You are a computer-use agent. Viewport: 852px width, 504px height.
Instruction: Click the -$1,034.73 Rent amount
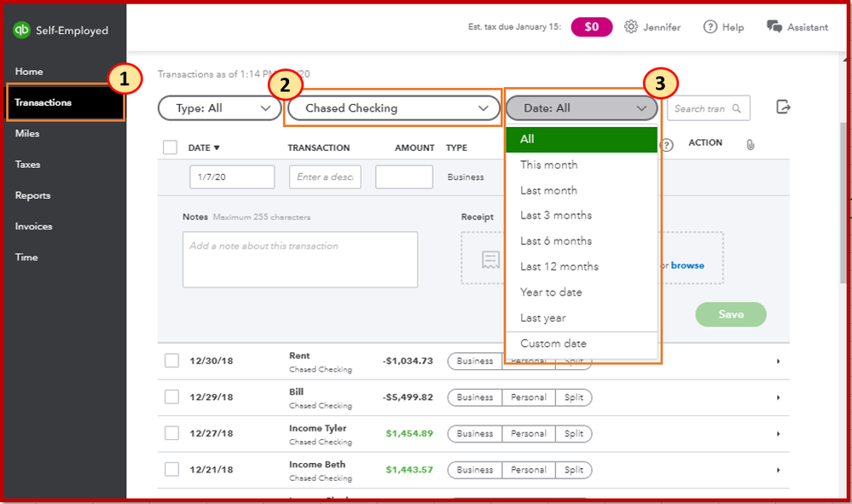point(408,361)
